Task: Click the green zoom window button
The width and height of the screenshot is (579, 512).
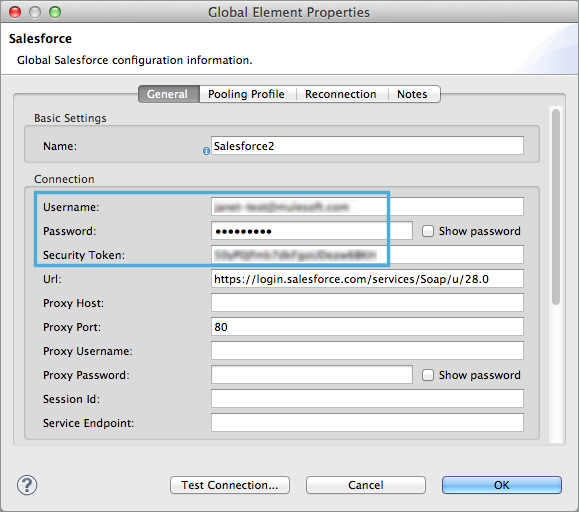Action: [x=55, y=12]
